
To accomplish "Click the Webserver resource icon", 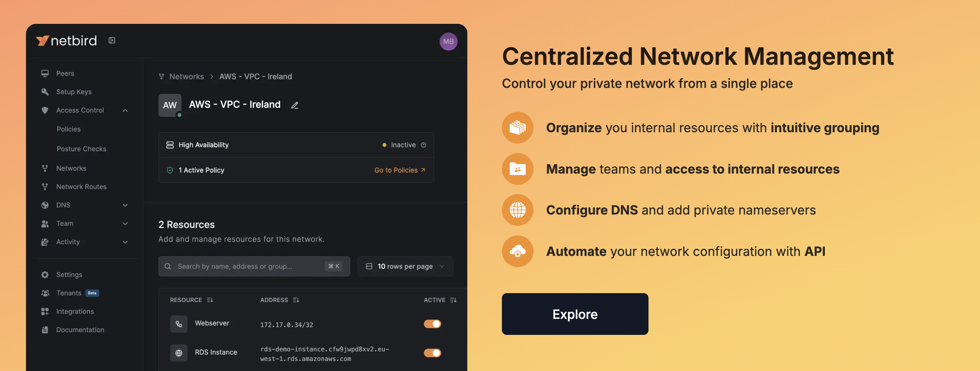I will click(179, 324).
